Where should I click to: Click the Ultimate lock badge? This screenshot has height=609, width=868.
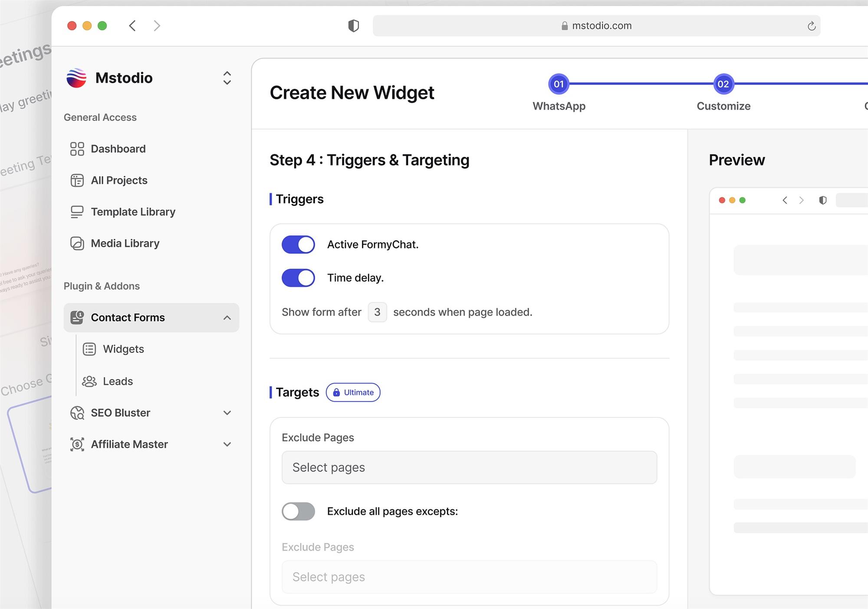pyautogui.click(x=353, y=392)
